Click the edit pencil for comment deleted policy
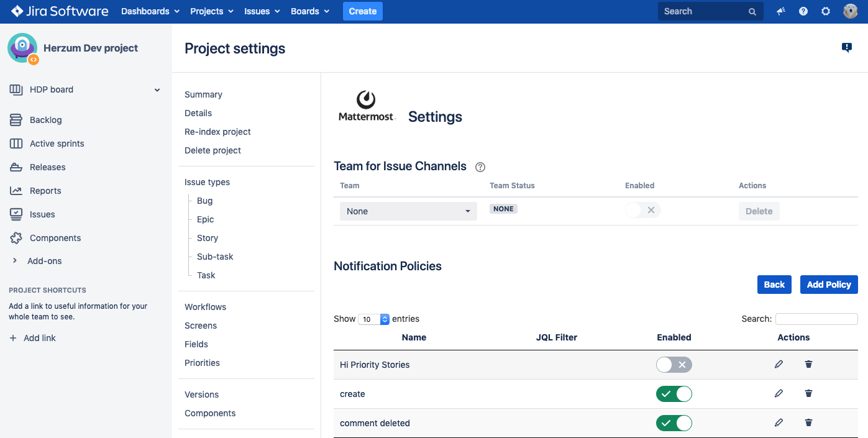Viewport: 868px width, 438px height. pyautogui.click(x=779, y=423)
